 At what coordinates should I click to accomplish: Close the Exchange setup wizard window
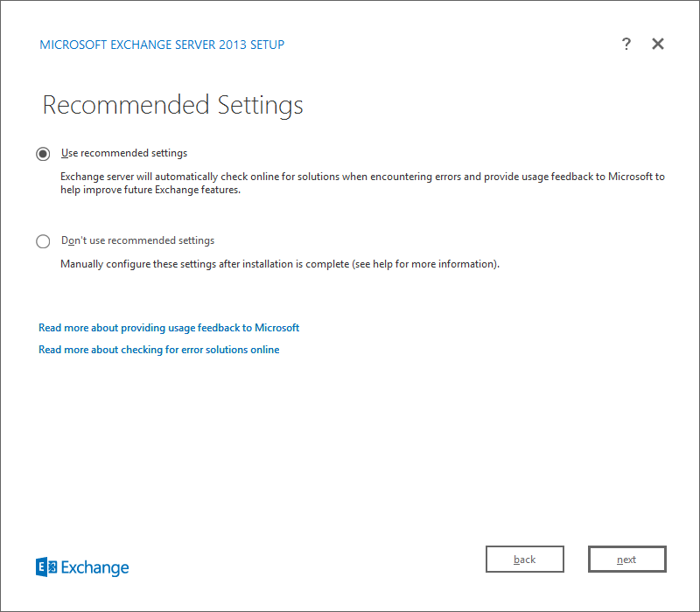pyautogui.click(x=658, y=44)
